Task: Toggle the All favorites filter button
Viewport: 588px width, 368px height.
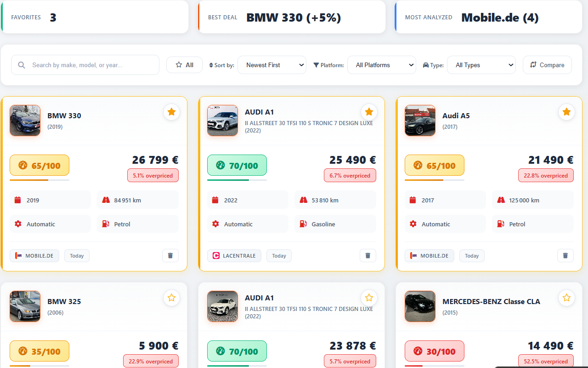Action: [x=184, y=65]
